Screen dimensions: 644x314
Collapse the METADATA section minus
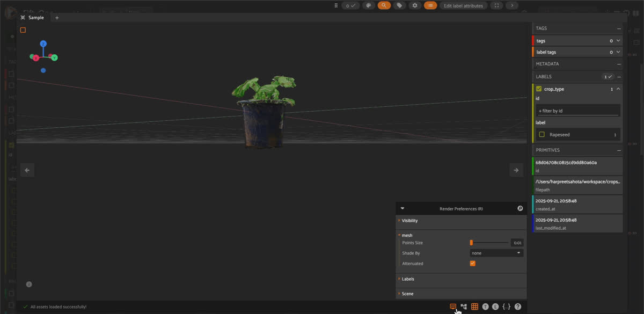619,64
